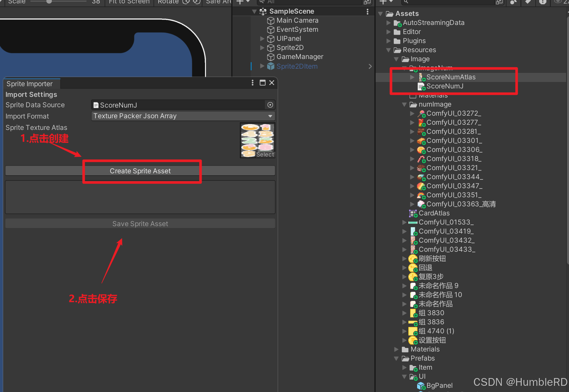
Task: Open the Sprite Importer window options menu
Action: tap(253, 83)
